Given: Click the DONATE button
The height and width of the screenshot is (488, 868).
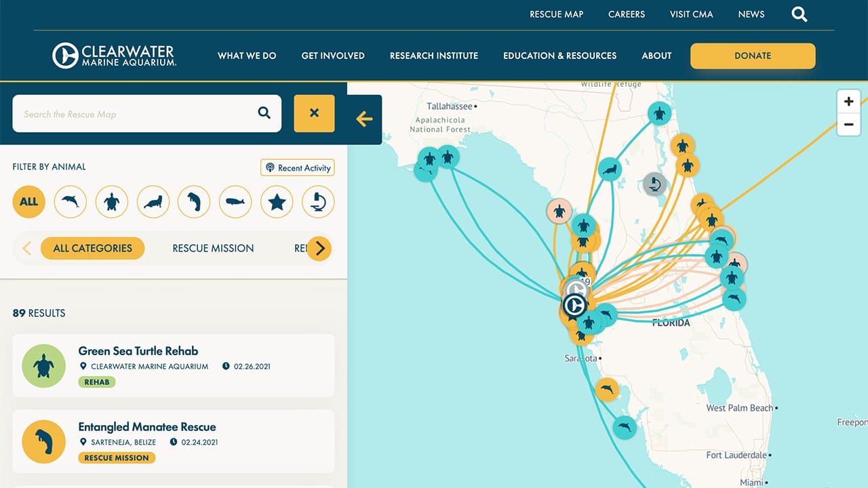Looking at the screenshot, I should (x=752, y=56).
